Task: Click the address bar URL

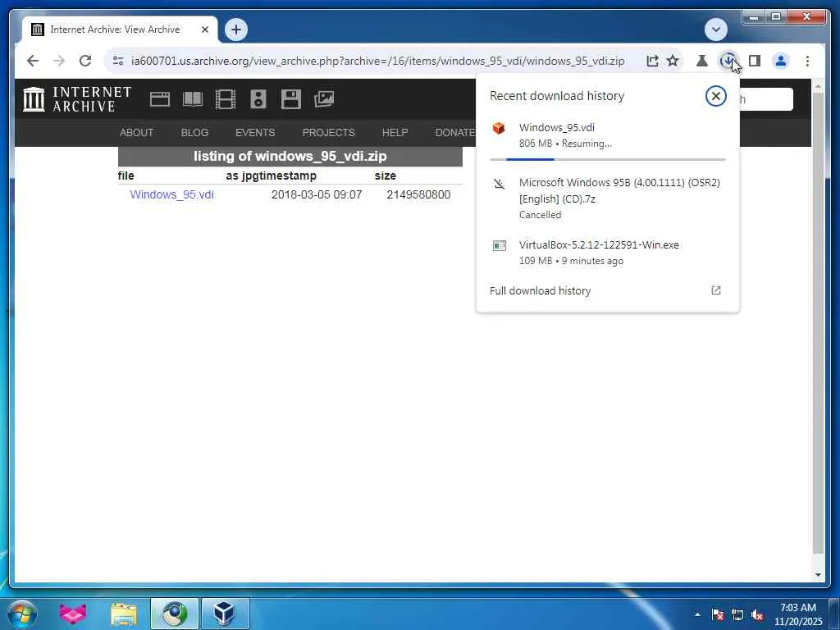Action: (377, 61)
